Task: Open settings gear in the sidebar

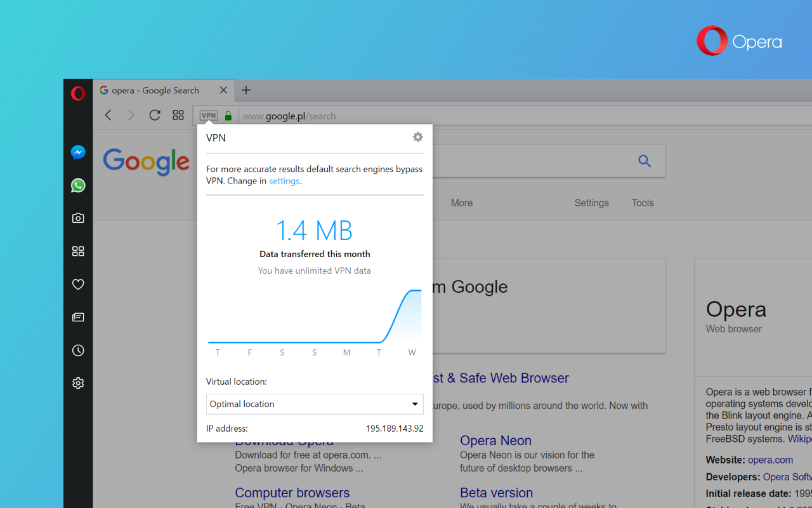Action: click(x=78, y=384)
